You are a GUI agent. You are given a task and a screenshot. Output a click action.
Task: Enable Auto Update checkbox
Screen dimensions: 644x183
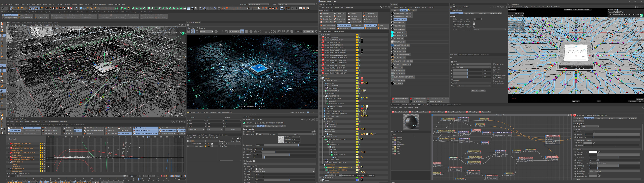coord(494,81)
